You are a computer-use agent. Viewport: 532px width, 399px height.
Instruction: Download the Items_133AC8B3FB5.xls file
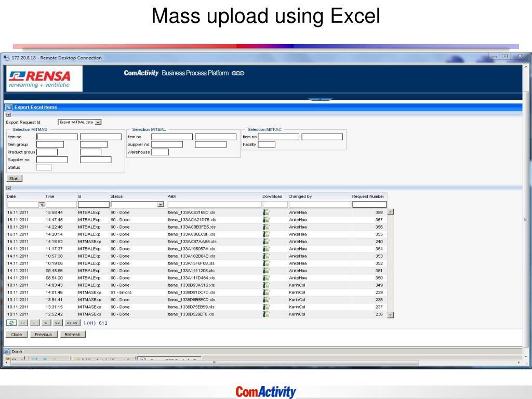[267, 227]
